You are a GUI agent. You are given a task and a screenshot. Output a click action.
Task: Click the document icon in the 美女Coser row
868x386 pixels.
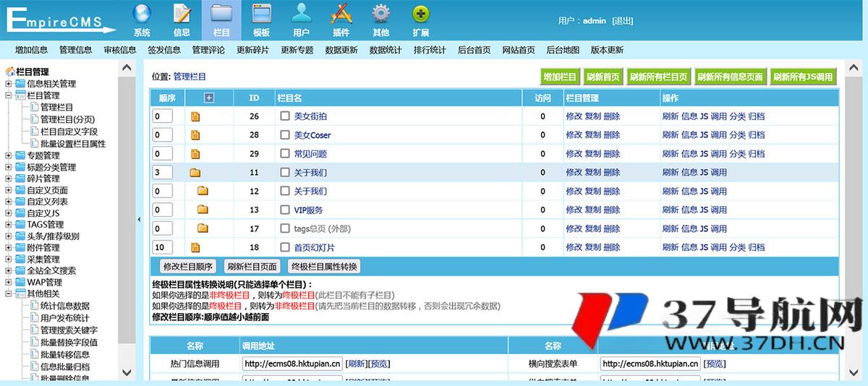195,135
